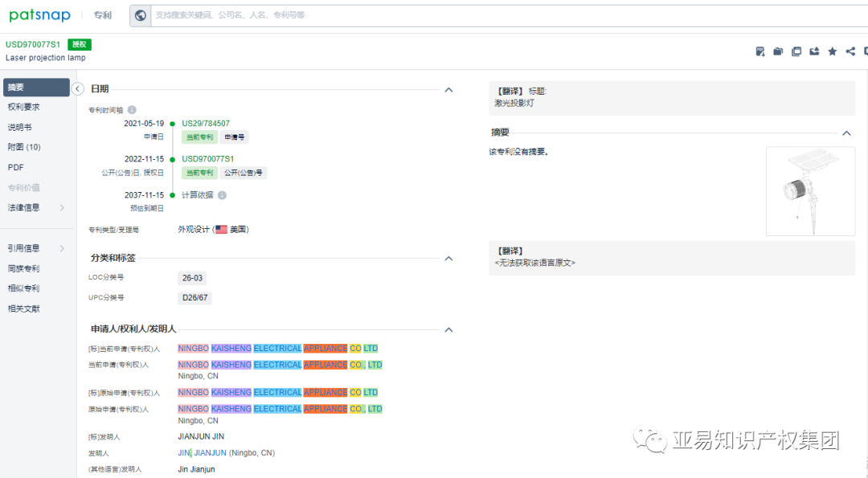
Task: Collapse the 摘要 section on the right
Action: (x=846, y=133)
